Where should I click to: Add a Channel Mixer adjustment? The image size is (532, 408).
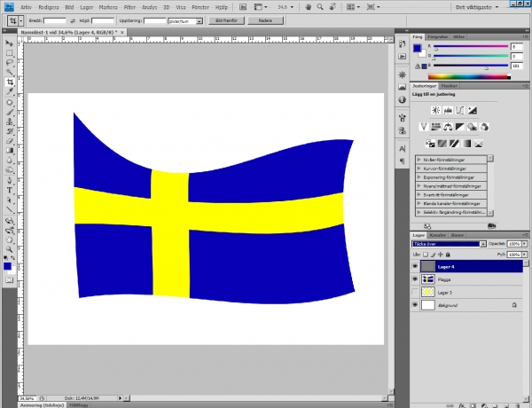484,127
